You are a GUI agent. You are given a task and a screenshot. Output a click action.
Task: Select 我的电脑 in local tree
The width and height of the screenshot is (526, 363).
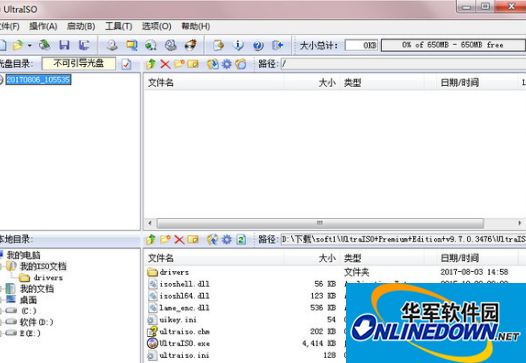click(x=23, y=255)
